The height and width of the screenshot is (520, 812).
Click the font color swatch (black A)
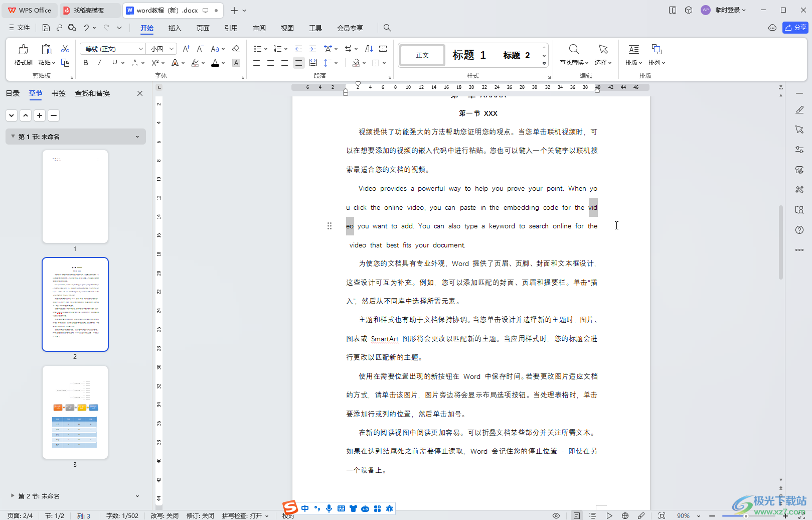(x=215, y=63)
